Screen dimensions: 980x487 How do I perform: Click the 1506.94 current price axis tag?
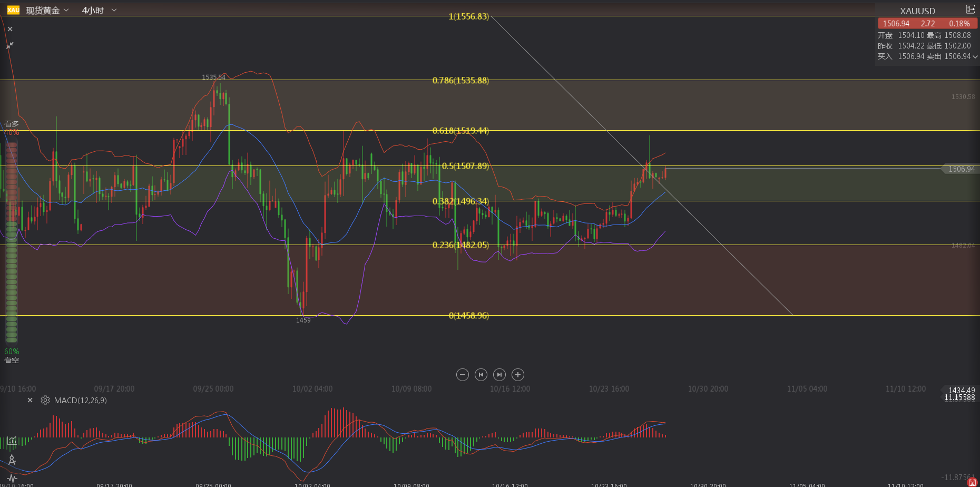(961, 169)
